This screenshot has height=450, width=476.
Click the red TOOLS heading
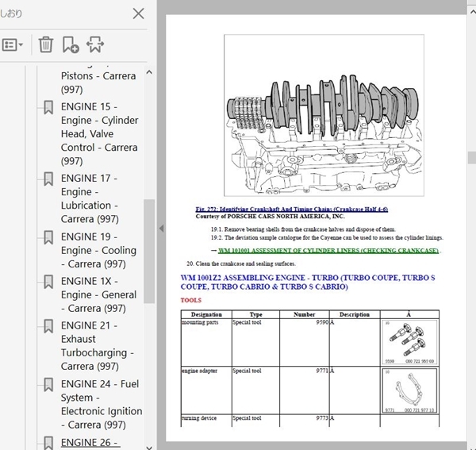click(x=191, y=300)
